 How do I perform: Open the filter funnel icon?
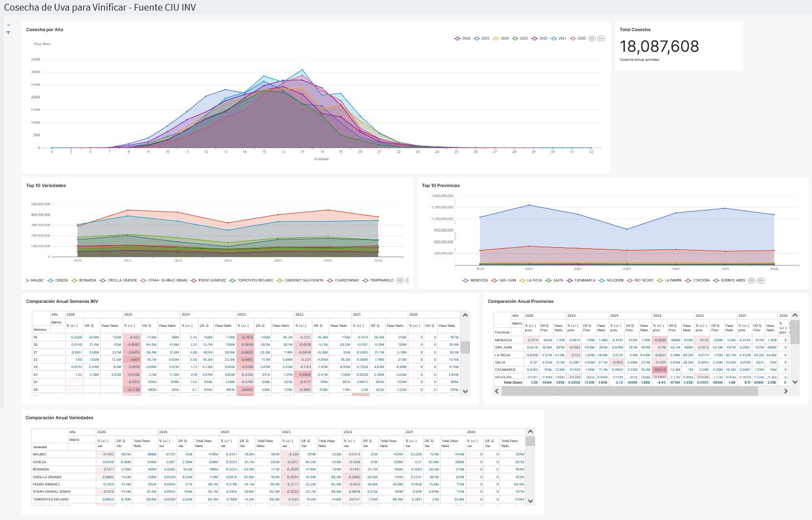(8, 33)
